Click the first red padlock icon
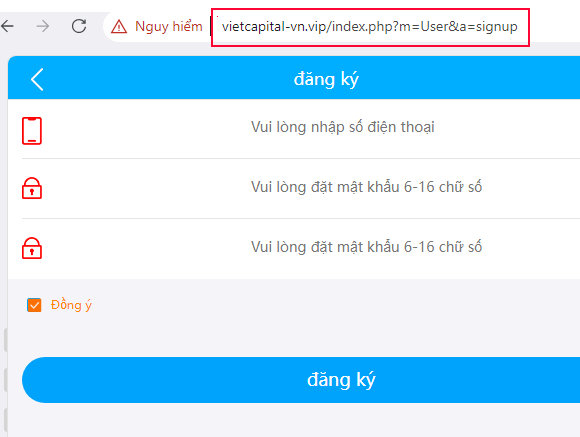 [x=32, y=188]
